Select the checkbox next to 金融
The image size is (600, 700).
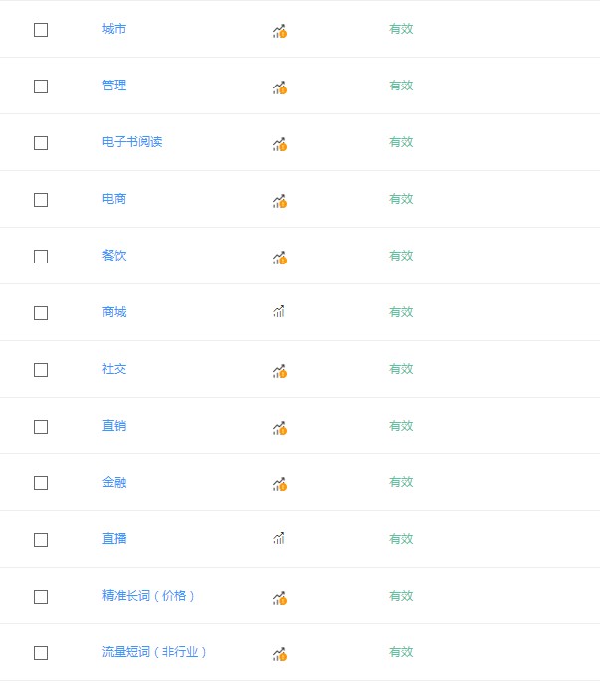[x=41, y=483]
